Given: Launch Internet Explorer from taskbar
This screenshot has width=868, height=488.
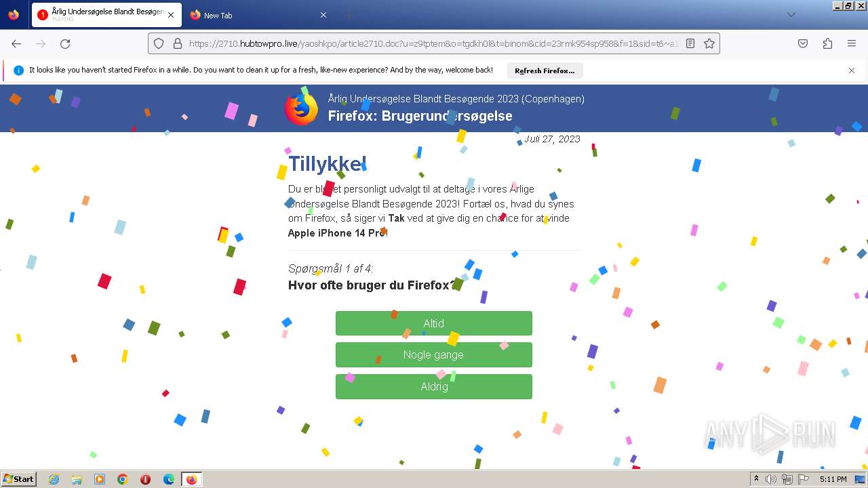Looking at the screenshot, I should pyautogui.click(x=54, y=479).
